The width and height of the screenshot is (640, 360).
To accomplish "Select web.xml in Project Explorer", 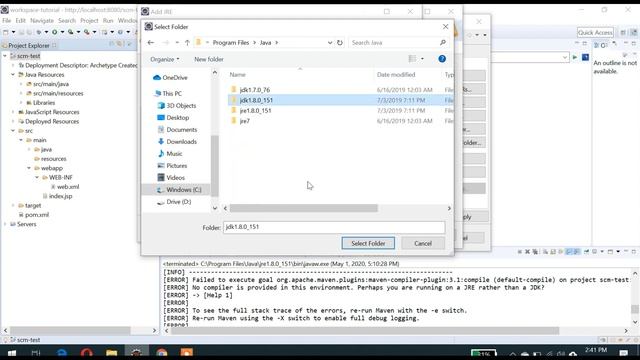I will [64, 187].
